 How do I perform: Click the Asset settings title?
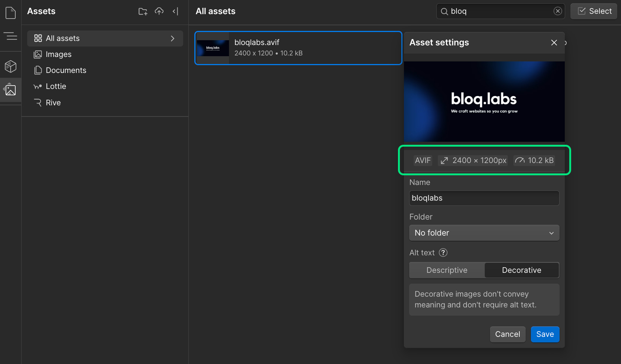(439, 42)
